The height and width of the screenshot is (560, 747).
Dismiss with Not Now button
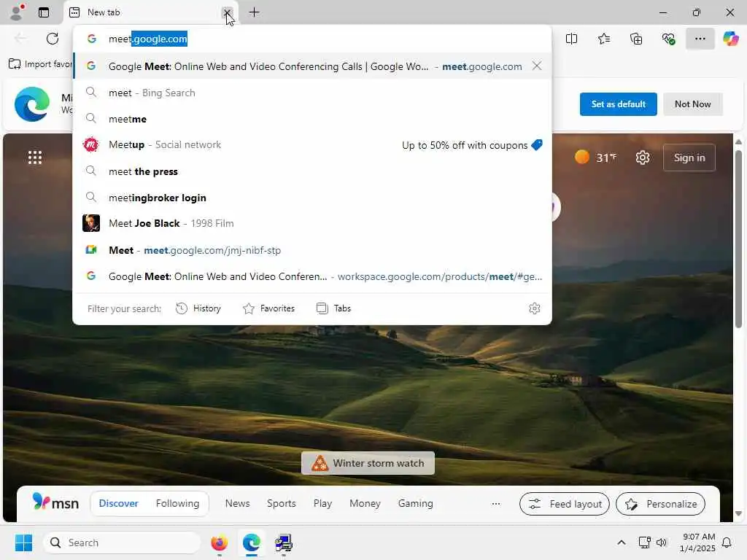(693, 104)
